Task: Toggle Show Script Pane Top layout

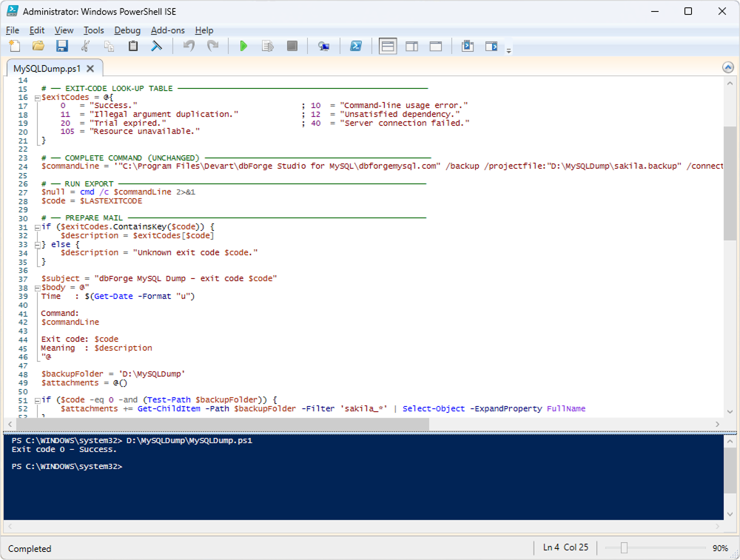Action: coord(387,46)
